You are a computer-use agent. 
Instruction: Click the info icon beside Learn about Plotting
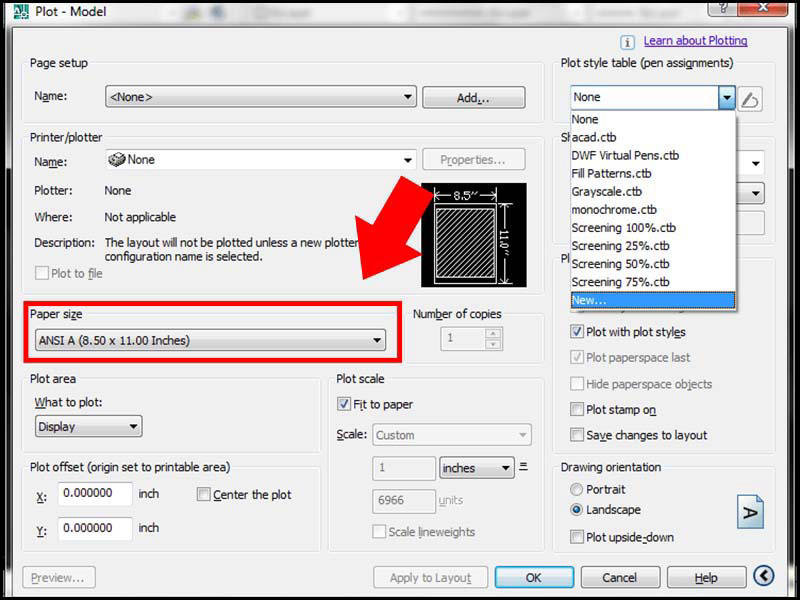627,42
